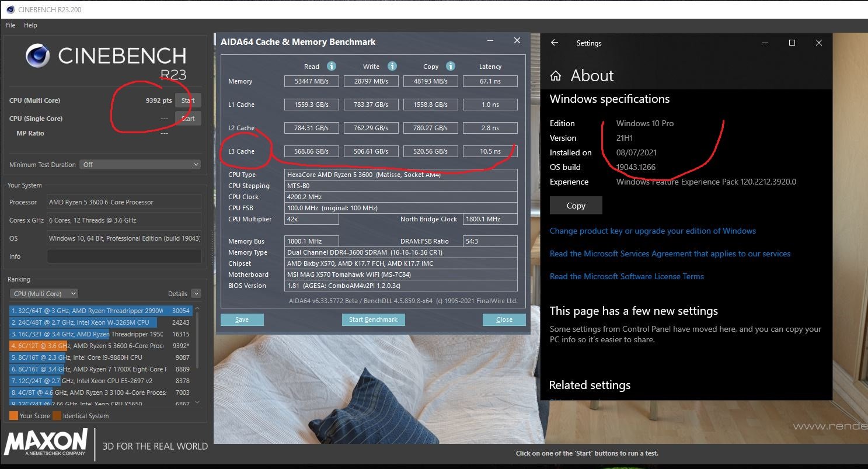Click the Memory Read value 53447 MB/s
This screenshot has height=469, width=868.
311,81
